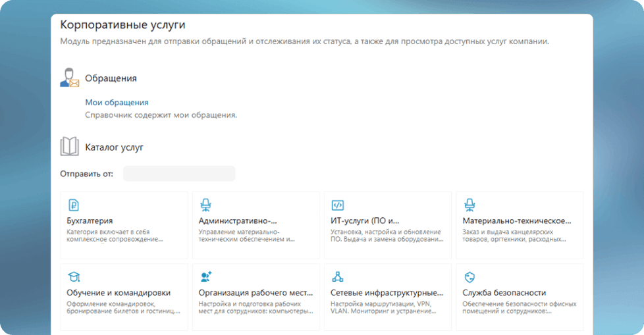This screenshot has width=644, height=335.
Task: Open the ИТ-услуги (ПО и... card title
Action: coord(365,221)
